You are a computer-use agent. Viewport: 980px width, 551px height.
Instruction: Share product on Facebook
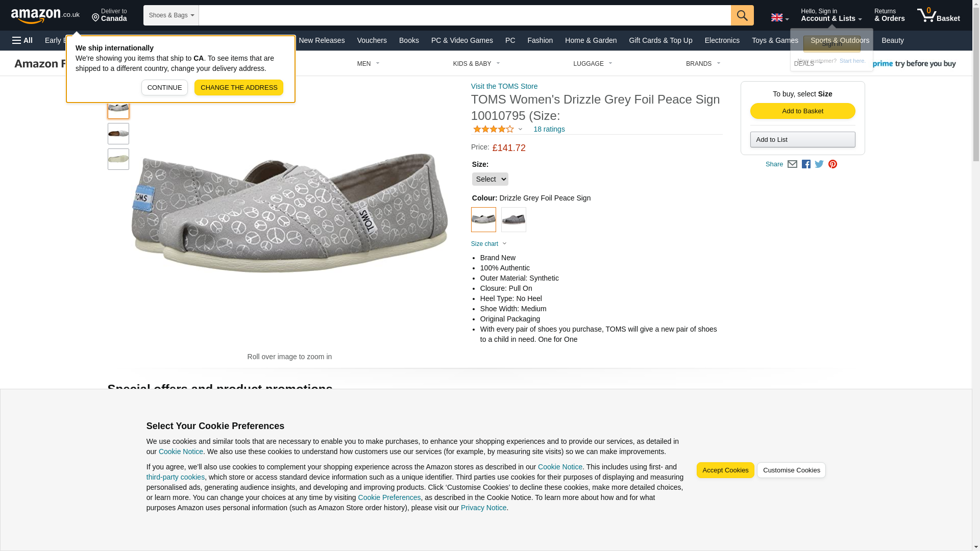pos(806,164)
